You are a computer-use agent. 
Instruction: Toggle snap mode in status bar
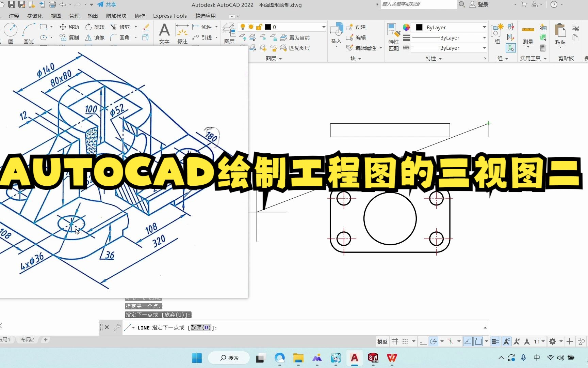[405, 341]
